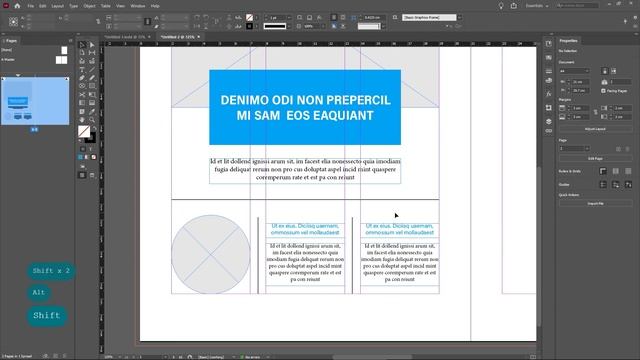Click the fill swatch in Tools panel
Image resolution: width=640 pixels, height=360 pixels.
pyautogui.click(x=84, y=131)
